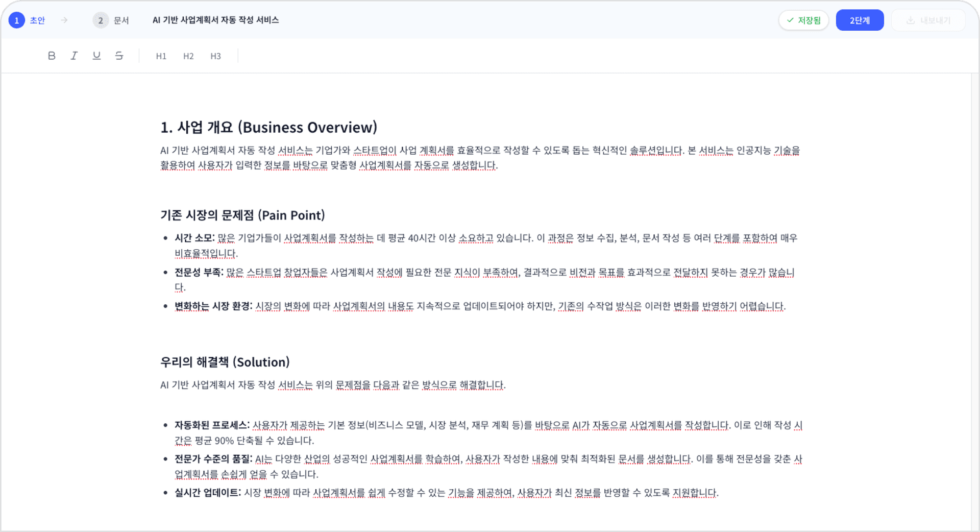Click the Pain Point section heading
Screen dimensions: 980x532
(242, 215)
